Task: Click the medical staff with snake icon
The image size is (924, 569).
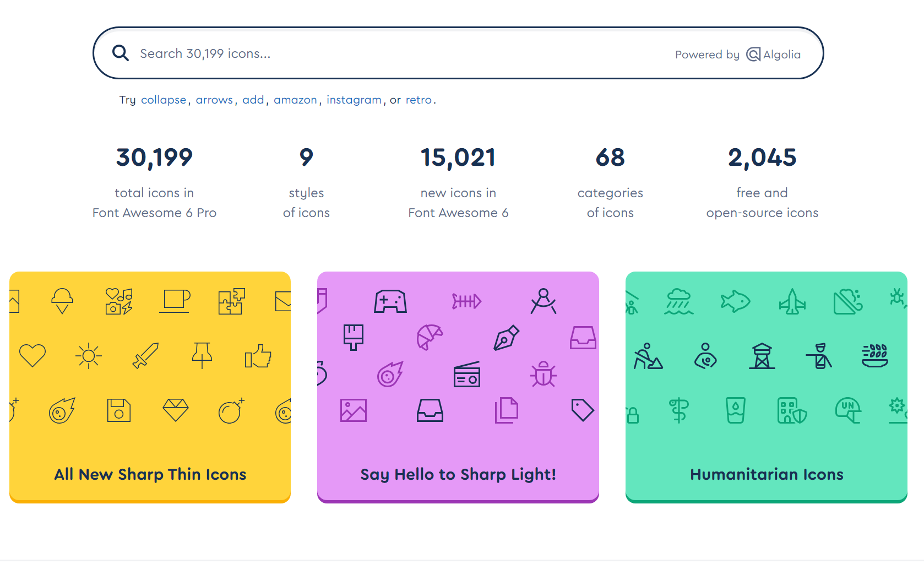Action: [x=679, y=410]
